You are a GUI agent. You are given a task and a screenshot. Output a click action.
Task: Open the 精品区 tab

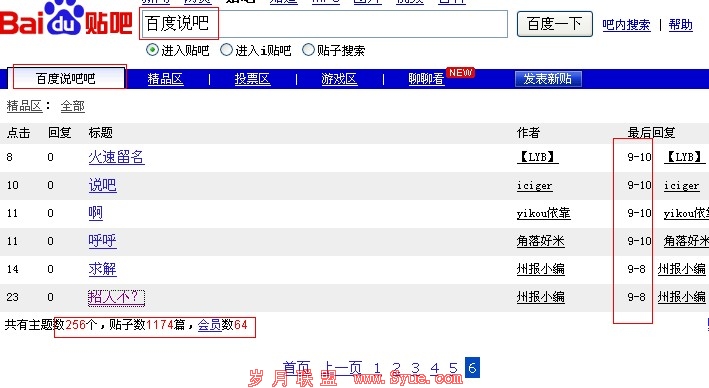(x=165, y=79)
